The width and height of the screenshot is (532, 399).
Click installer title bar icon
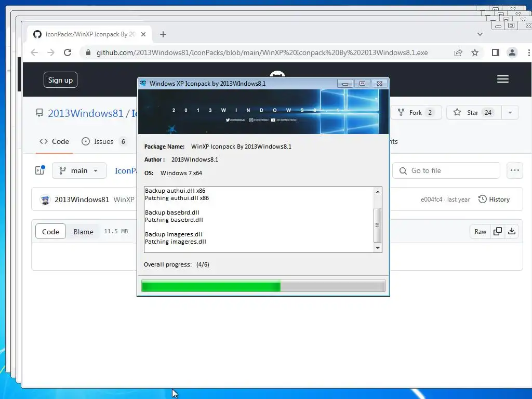tap(143, 83)
